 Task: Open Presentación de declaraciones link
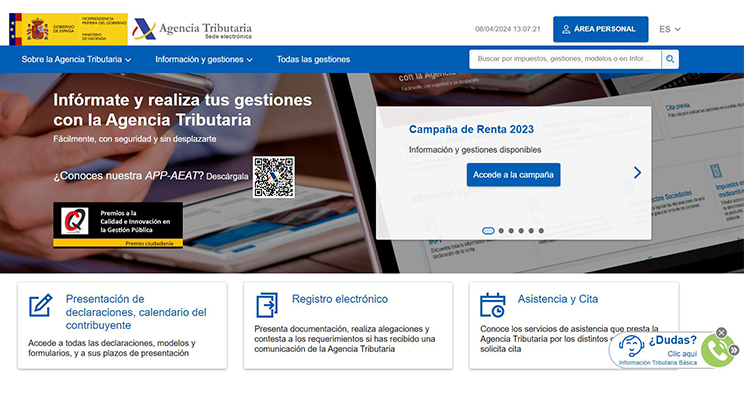pos(136,312)
